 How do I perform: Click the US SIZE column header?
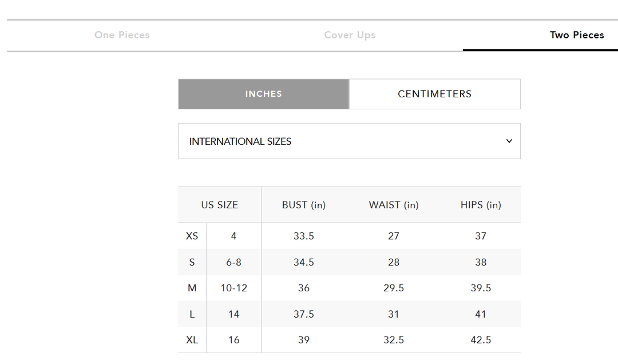(x=220, y=205)
